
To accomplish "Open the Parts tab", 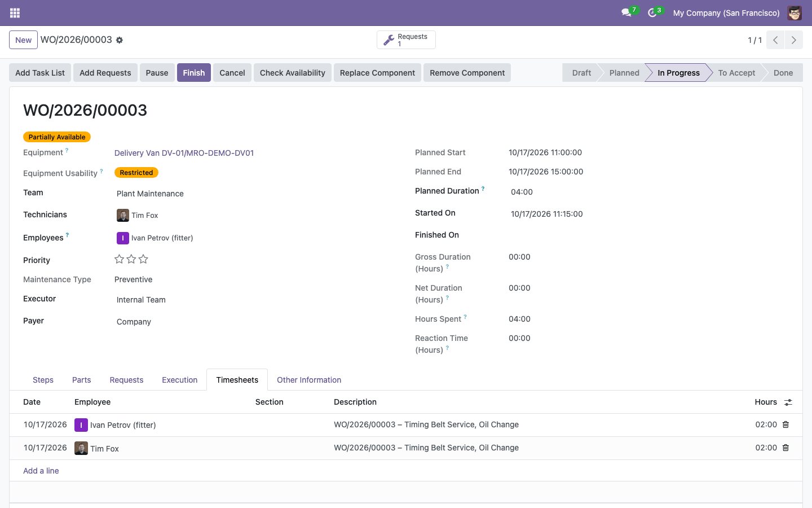I will [81, 380].
